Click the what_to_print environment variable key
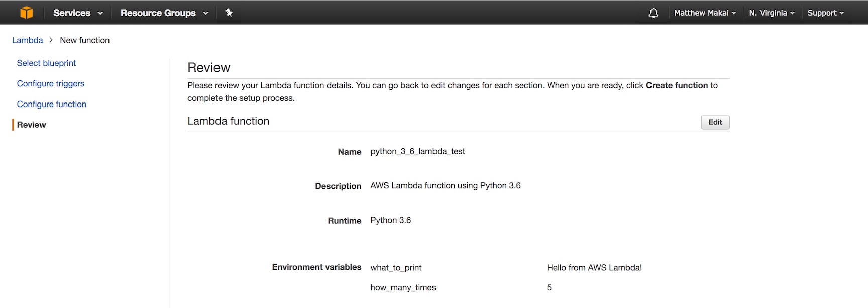Viewport: 868px width, 308px height. pyautogui.click(x=396, y=268)
